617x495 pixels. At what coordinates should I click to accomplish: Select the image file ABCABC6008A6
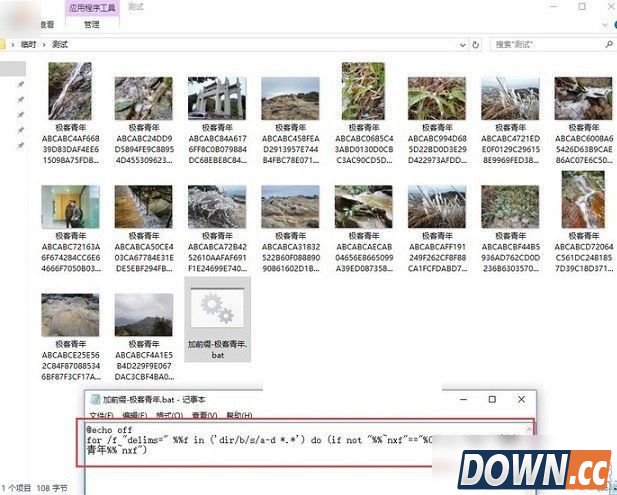coord(584,98)
